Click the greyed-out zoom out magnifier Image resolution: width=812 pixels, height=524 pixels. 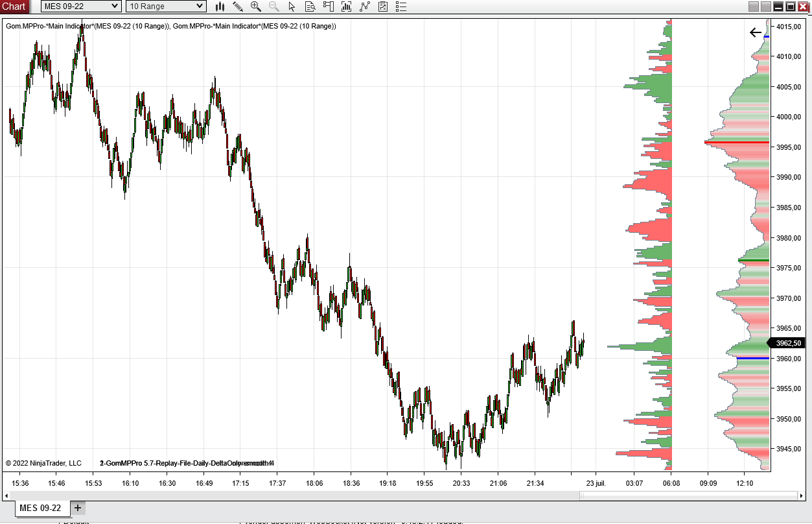pos(273,6)
